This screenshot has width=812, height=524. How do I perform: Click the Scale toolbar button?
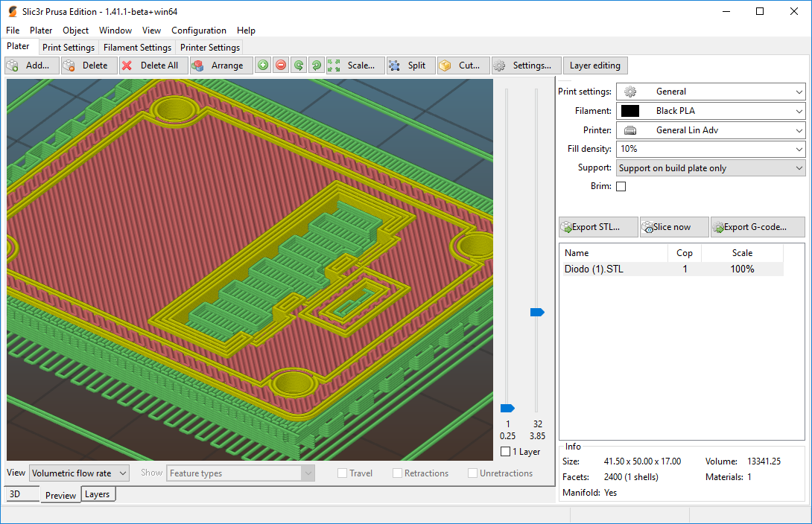coord(355,65)
